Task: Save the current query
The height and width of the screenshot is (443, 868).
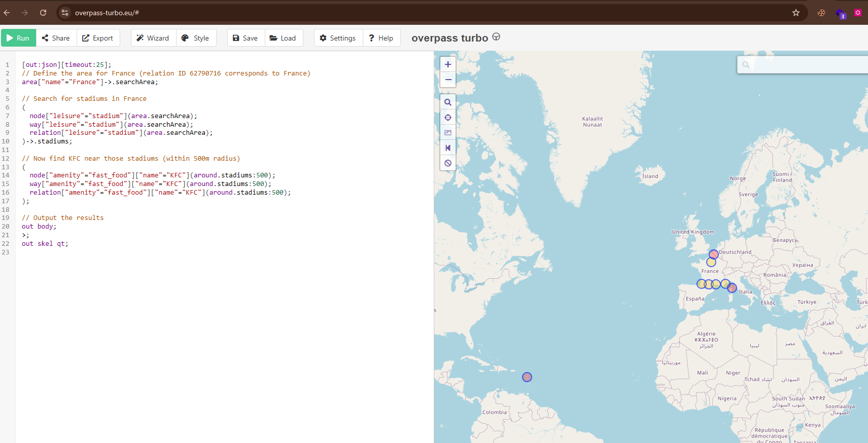Action: pos(246,38)
